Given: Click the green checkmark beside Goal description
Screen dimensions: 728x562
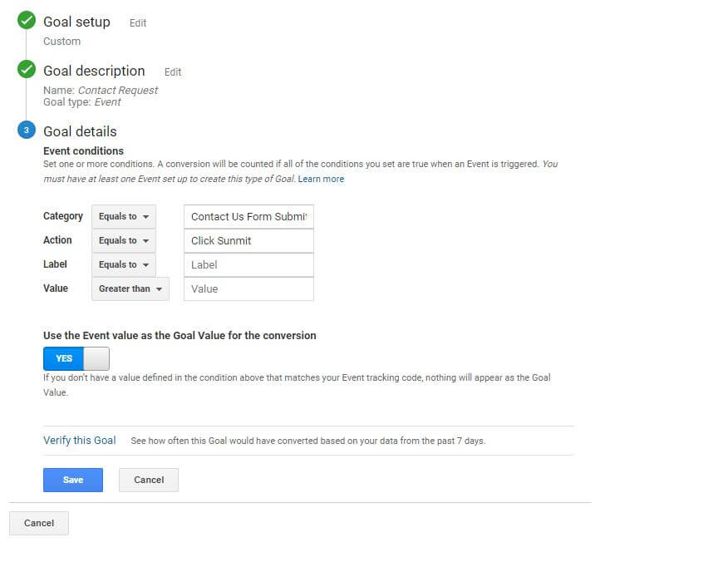Looking at the screenshot, I should point(27,70).
